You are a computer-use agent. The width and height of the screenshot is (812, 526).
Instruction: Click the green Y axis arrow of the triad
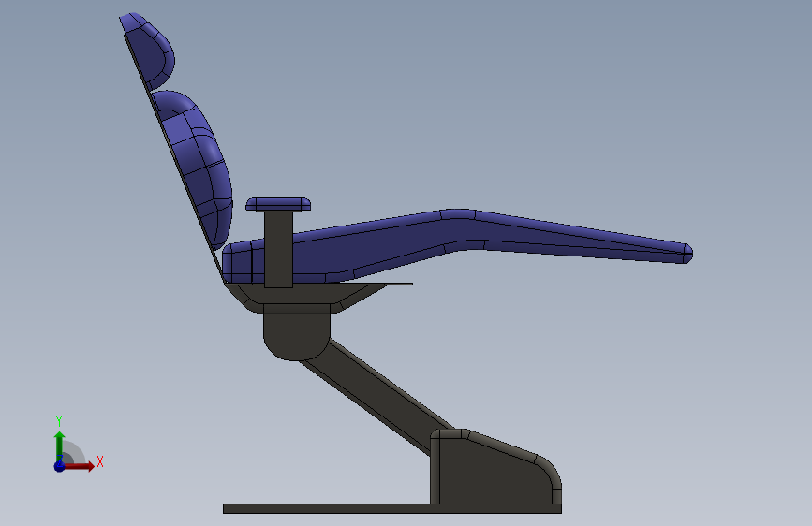tap(59, 446)
